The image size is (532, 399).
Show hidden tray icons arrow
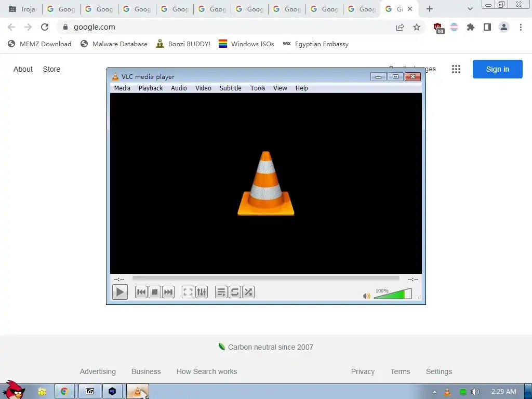tap(434, 392)
